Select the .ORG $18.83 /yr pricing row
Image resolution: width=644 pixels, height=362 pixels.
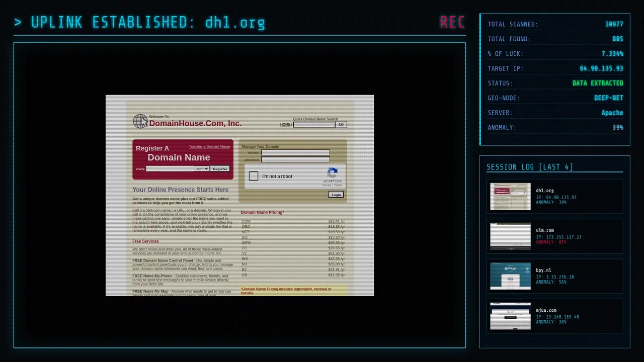pos(293,227)
